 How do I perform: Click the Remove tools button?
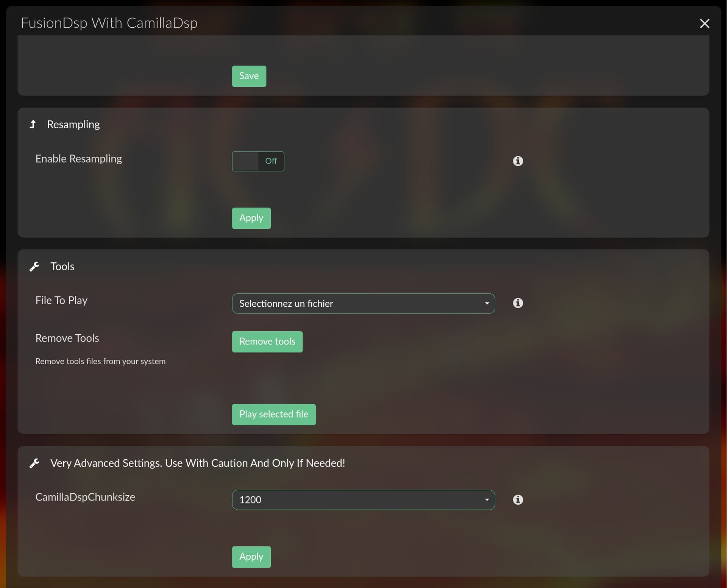click(267, 342)
